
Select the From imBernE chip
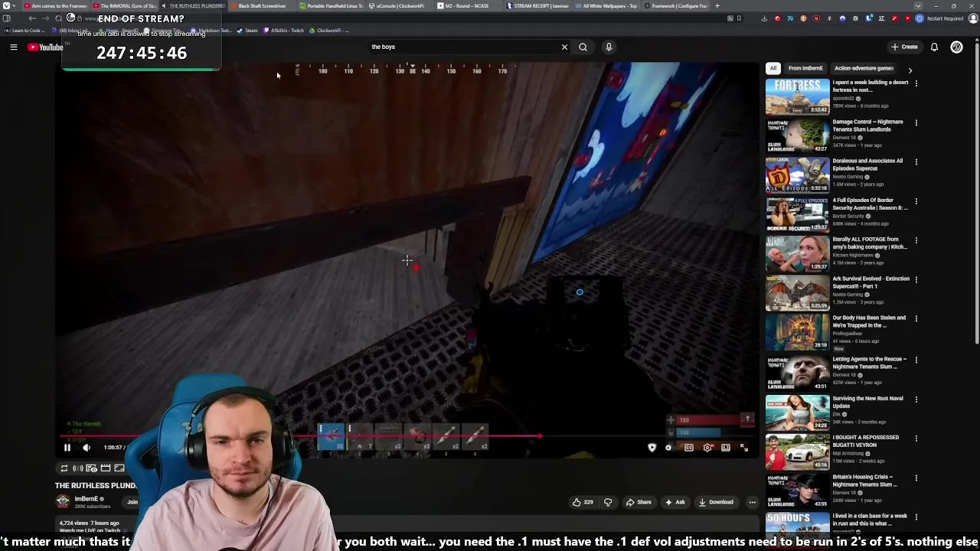805,68
